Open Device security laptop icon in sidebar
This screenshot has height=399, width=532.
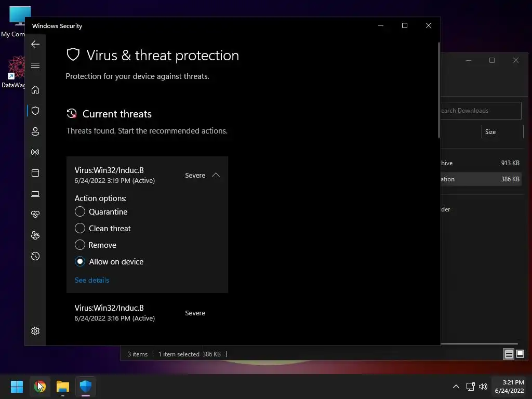click(35, 194)
